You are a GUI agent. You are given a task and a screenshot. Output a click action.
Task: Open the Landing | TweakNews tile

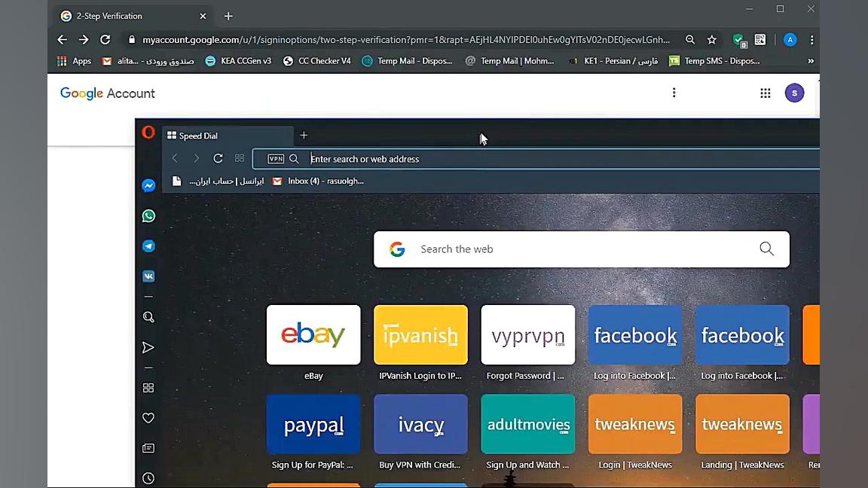point(742,425)
